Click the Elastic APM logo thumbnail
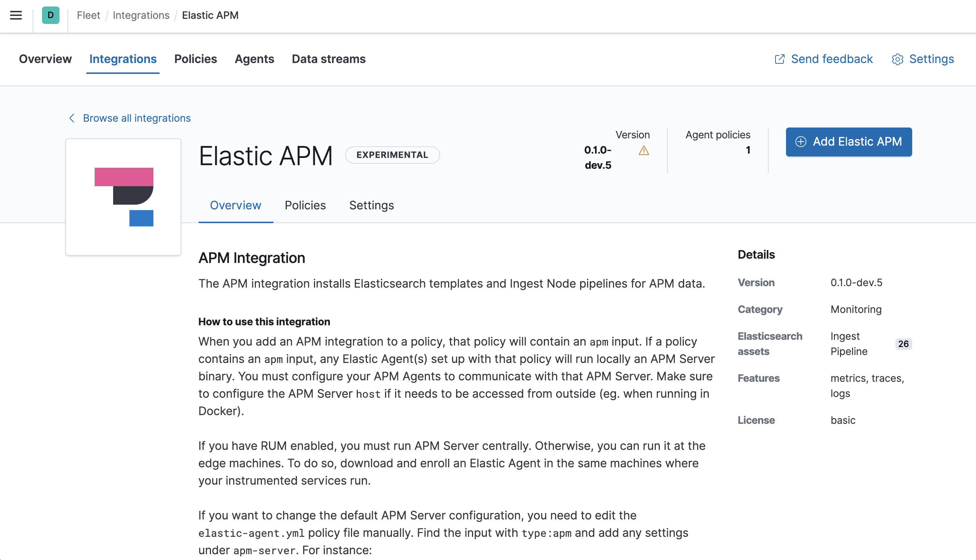The image size is (976, 560). coord(123,197)
